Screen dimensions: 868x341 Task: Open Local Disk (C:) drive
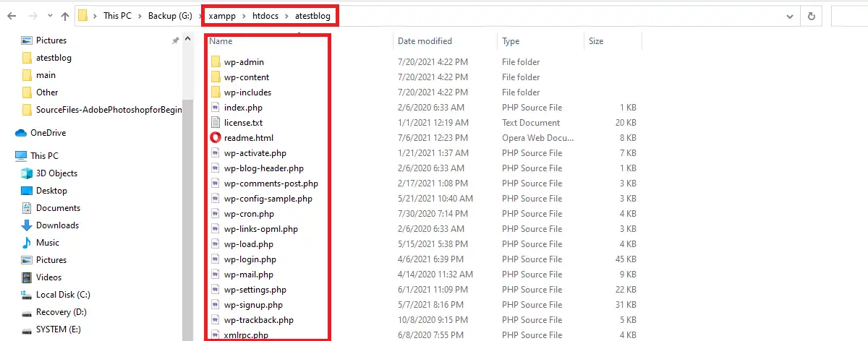[x=63, y=295]
